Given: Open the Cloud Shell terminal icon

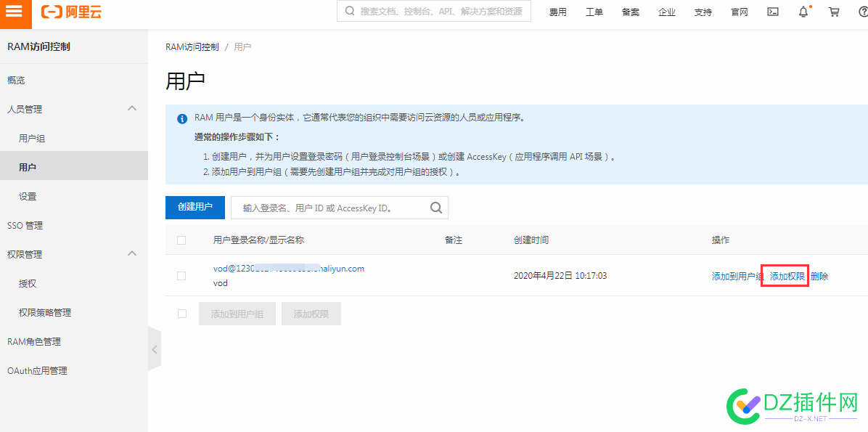Looking at the screenshot, I should (x=774, y=12).
